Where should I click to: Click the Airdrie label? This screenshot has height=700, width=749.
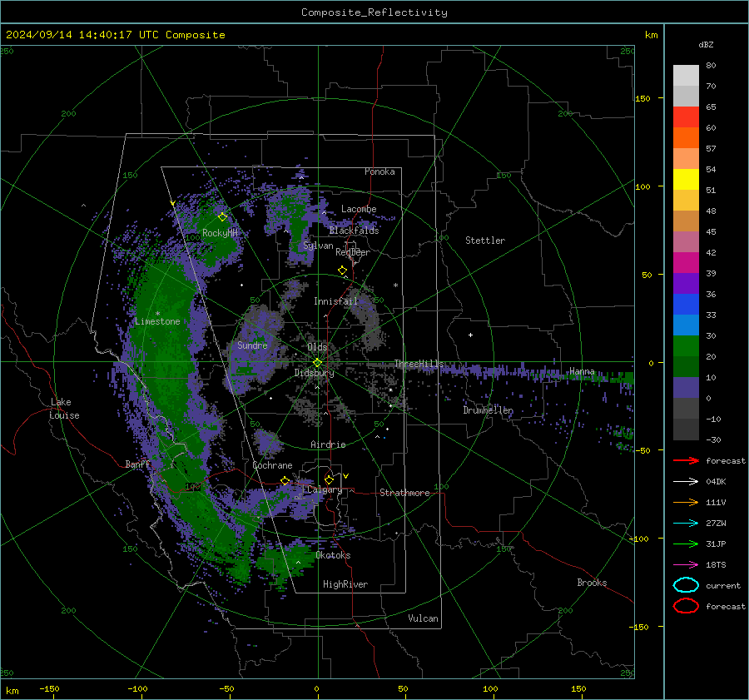click(x=328, y=444)
